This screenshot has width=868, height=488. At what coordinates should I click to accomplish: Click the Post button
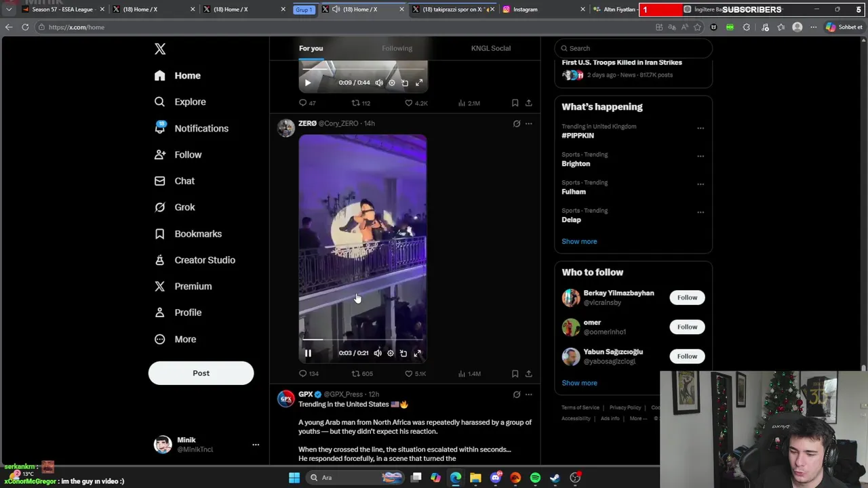[x=201, y=373]
